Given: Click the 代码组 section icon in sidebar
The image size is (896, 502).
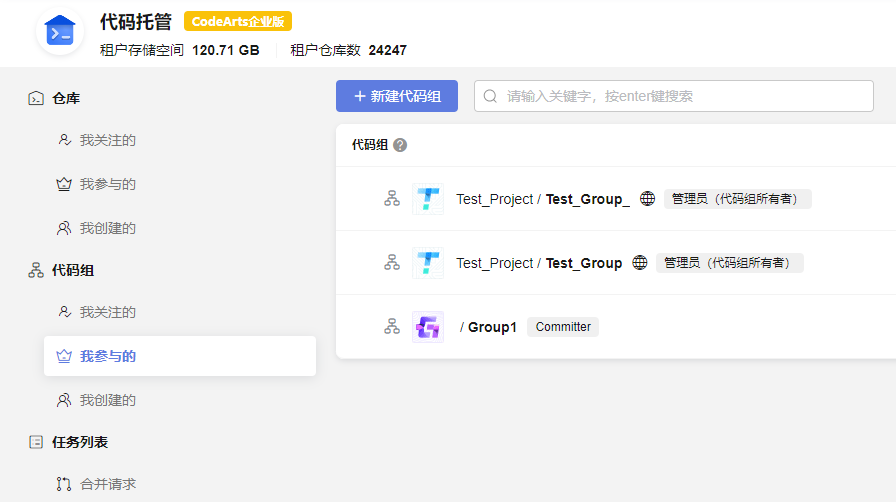Looking at the screenshot, I should click(x=35, y=270).
